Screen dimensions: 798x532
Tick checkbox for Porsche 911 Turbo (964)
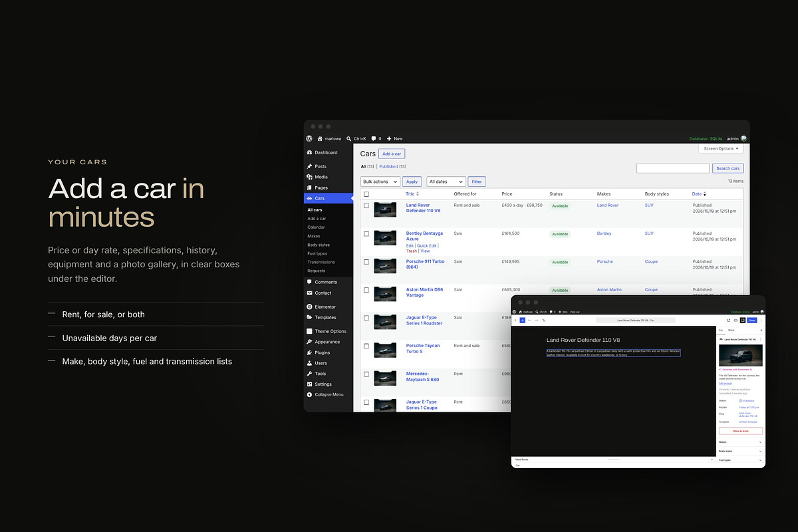[x=366, y=261]
